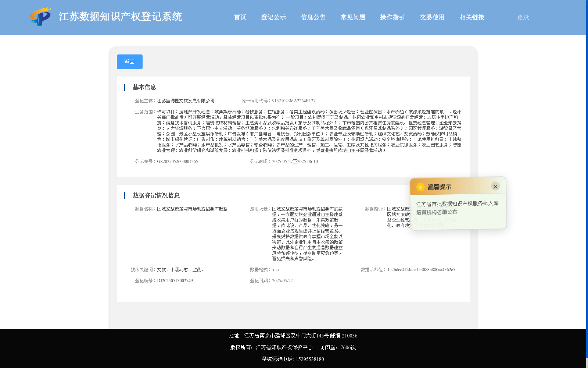
Task: Click the lightbulb icon in 温馨提示 popup
Action: pyautogui.click(x=420, y=187)
